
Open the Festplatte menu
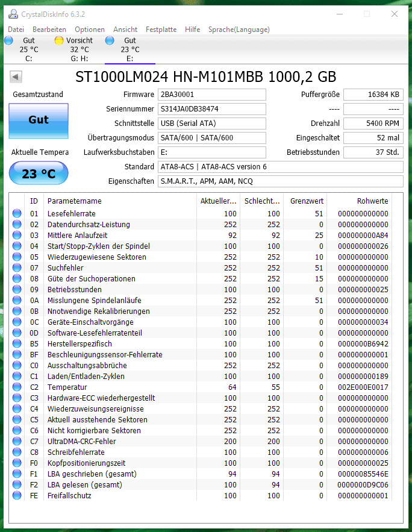161,30
